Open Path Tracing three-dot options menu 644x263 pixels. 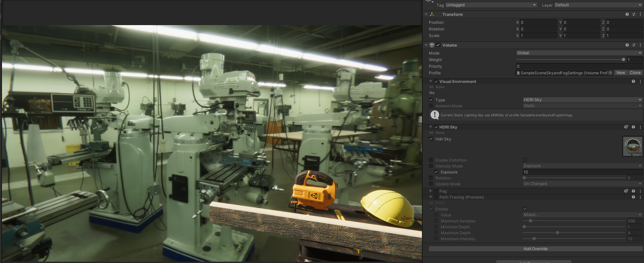point(640,197)
